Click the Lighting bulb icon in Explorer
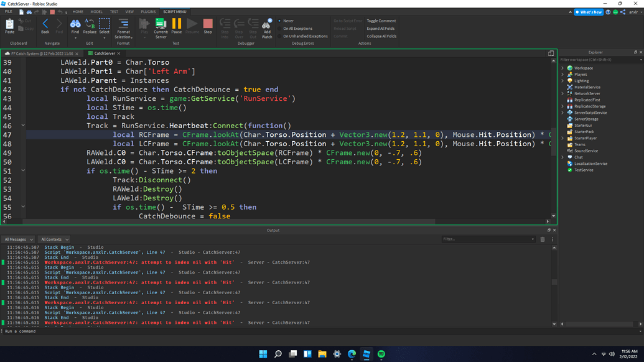The width and height of the screenshot is (644, 362). (x=570, y=81)
